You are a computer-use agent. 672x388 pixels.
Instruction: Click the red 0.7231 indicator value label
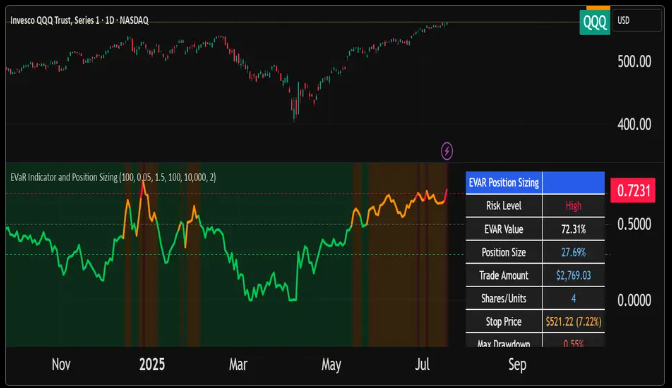[x=633, y=190]
